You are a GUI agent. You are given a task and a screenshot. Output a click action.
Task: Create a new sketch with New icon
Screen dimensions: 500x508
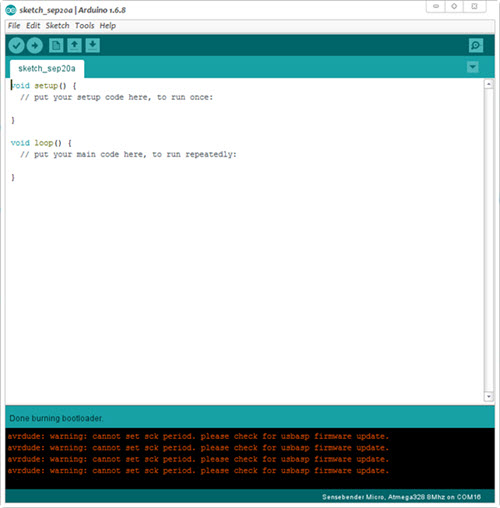click(x=56, y=45)
